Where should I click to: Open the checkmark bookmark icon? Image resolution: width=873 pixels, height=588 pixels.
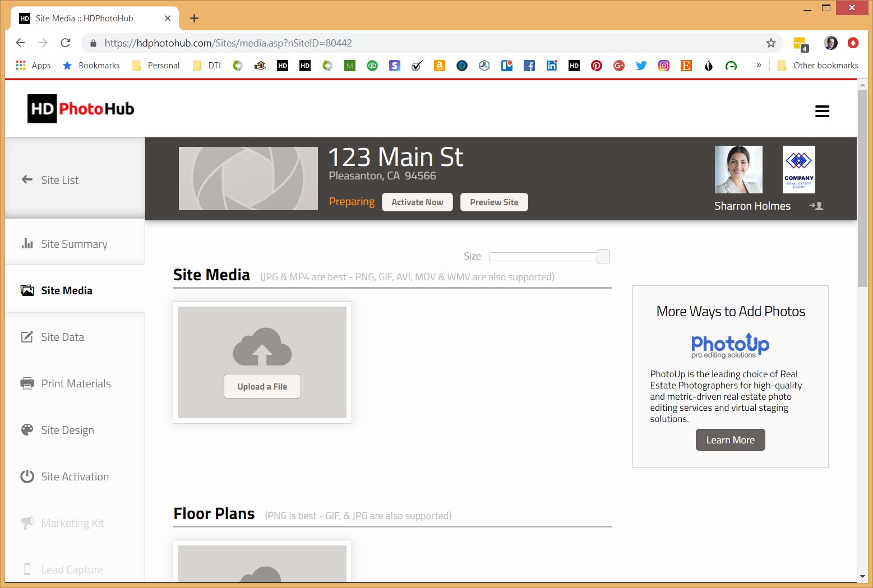417,66
